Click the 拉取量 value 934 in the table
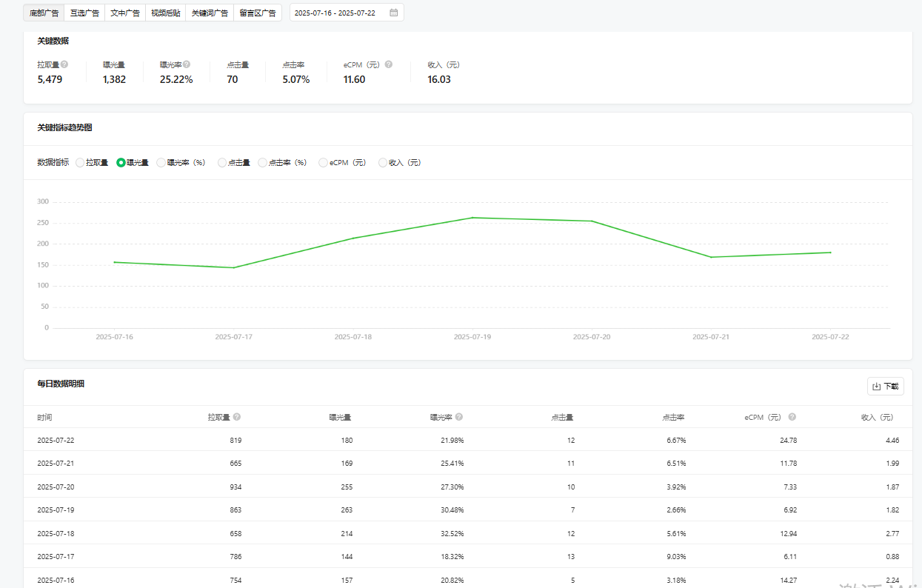Viewport: 922px width, 588px height. (x=235, y=487)
